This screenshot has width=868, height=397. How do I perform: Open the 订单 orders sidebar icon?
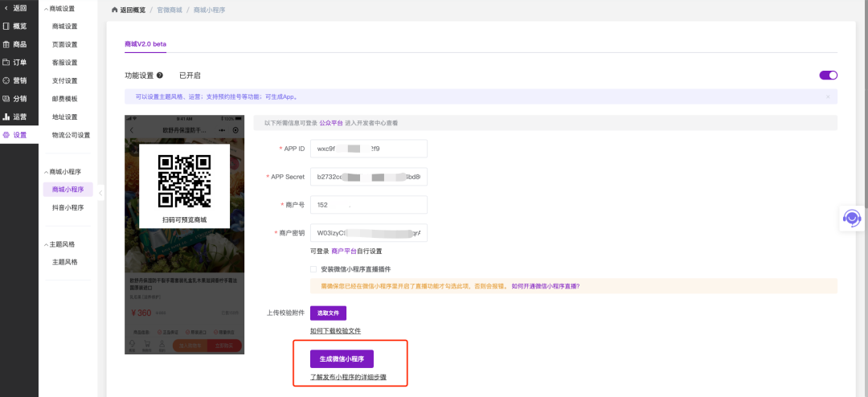click(x=6, y=62)
